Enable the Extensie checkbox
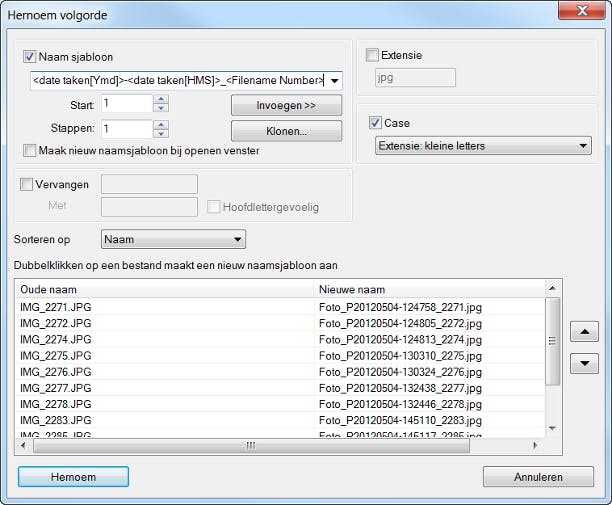Image resolution: width=612 pixels, height=505 pixels. point(372,55)
